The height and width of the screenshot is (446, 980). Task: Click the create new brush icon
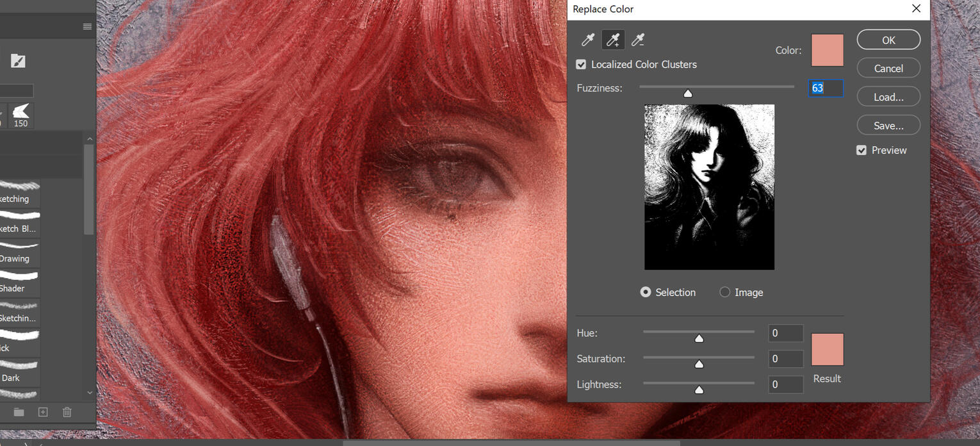(43, 412)
